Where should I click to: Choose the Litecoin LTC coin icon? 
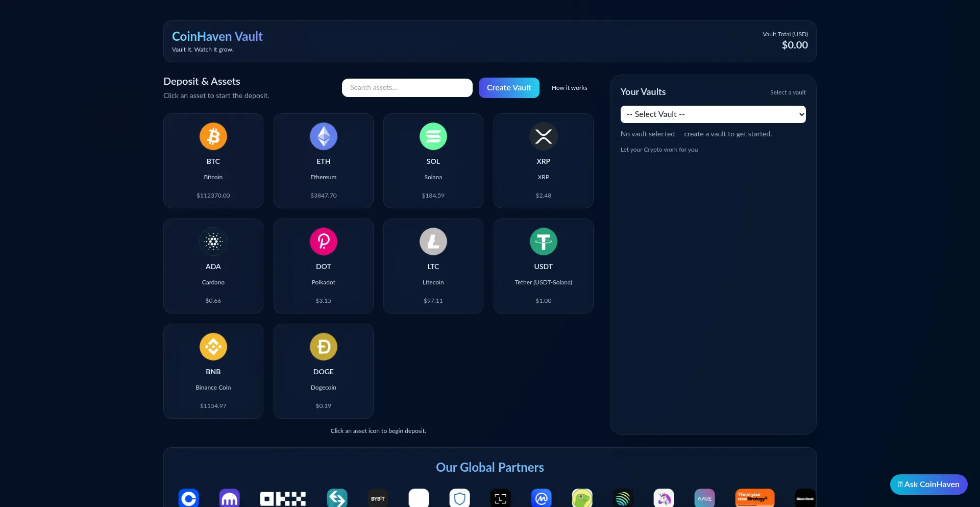tap(433, 242)
